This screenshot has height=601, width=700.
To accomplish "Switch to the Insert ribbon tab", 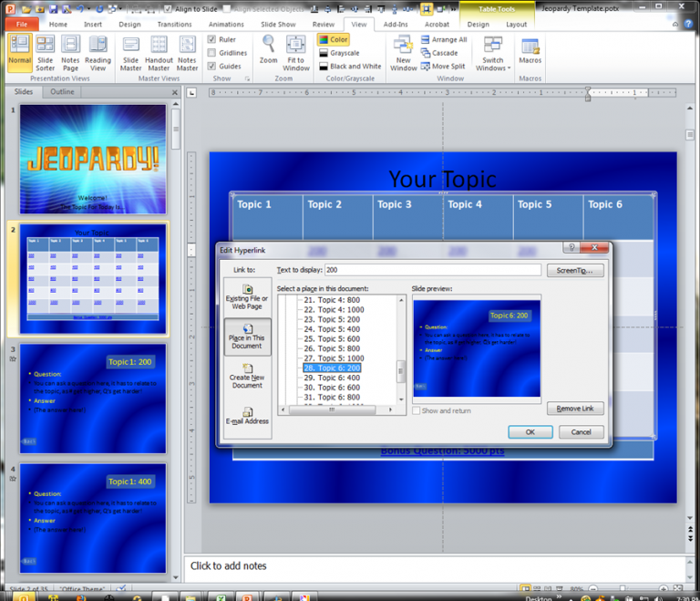I will point(93,24).
